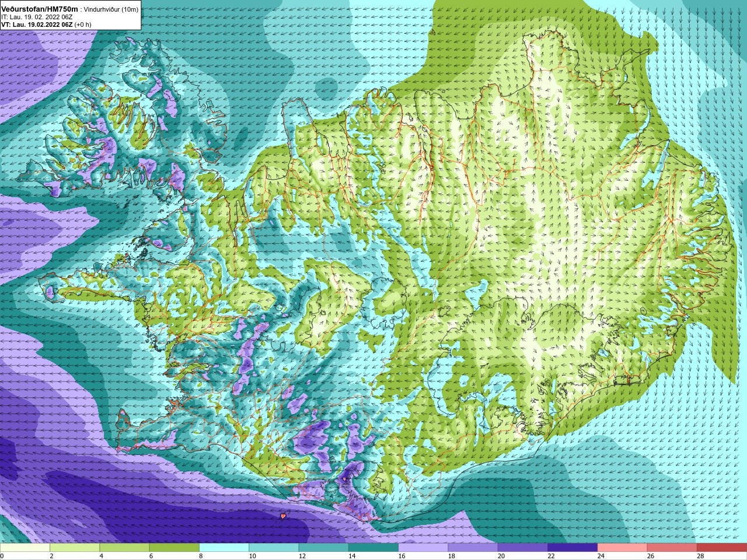Click the pale cyan 8–10 legend swatch

pyautogui.click(x=224, y=548)
